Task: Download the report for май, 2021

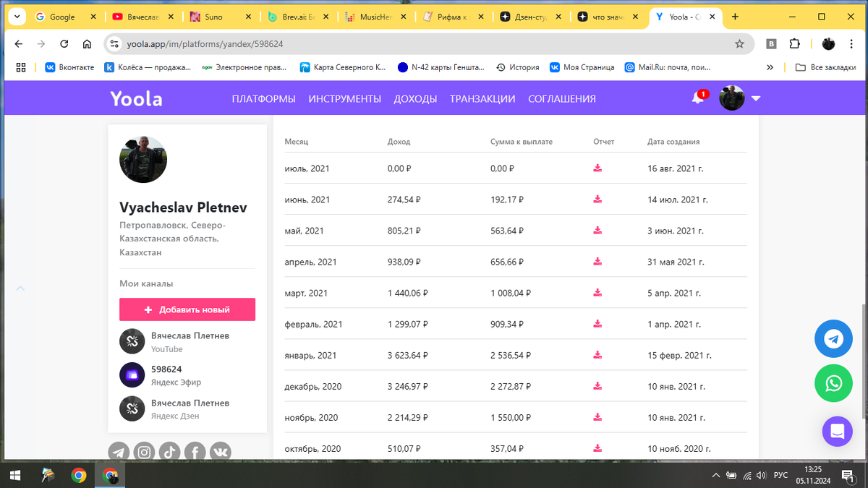Action: 597,231
